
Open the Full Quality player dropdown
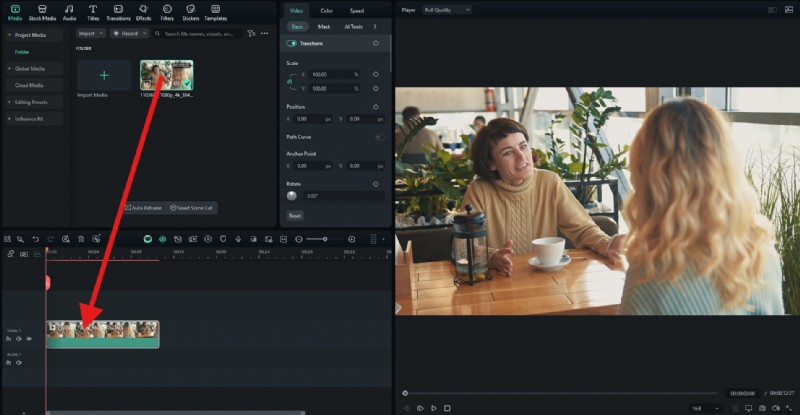[446, 10]
